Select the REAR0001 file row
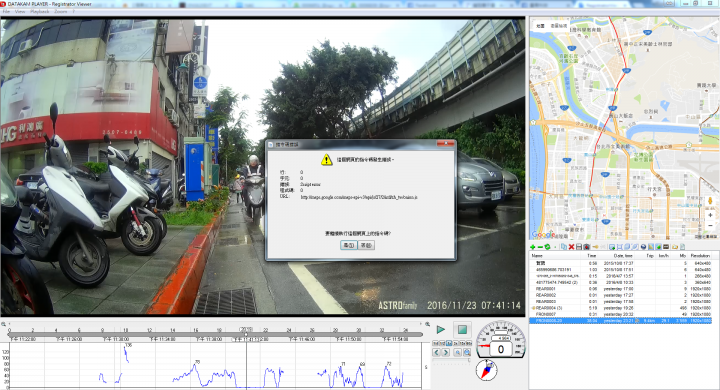 (620, 289)
